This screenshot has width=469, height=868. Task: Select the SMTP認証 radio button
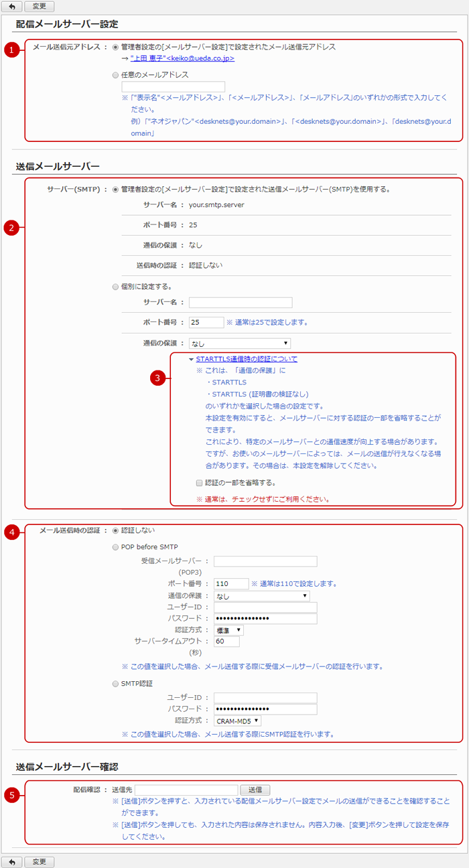(116, 684)
